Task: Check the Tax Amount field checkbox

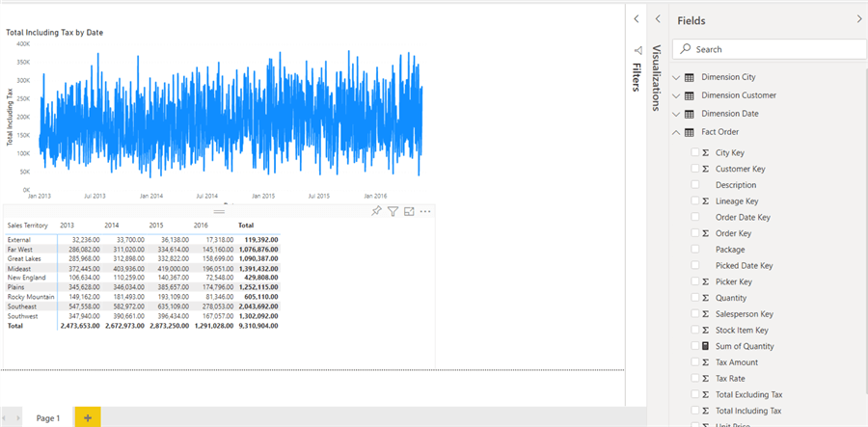Action: 694,362
